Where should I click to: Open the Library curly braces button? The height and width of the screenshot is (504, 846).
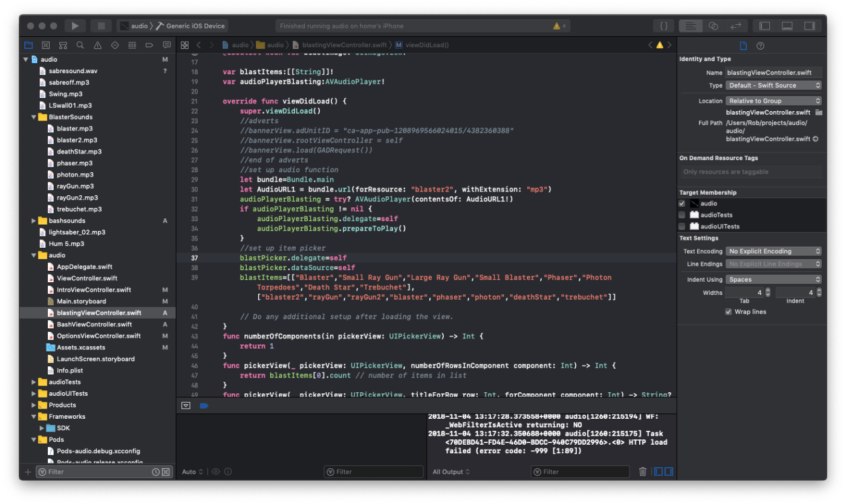663,26
